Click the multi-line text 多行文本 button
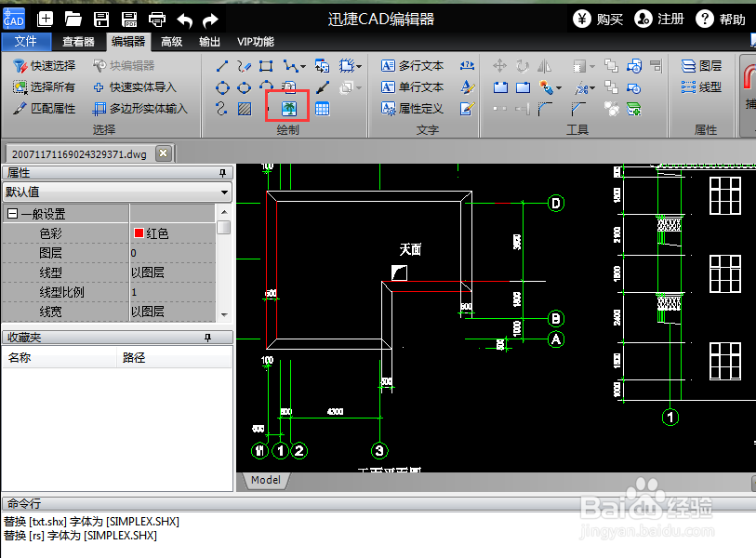Screen dimensions: 756x558 coord(412,66)
